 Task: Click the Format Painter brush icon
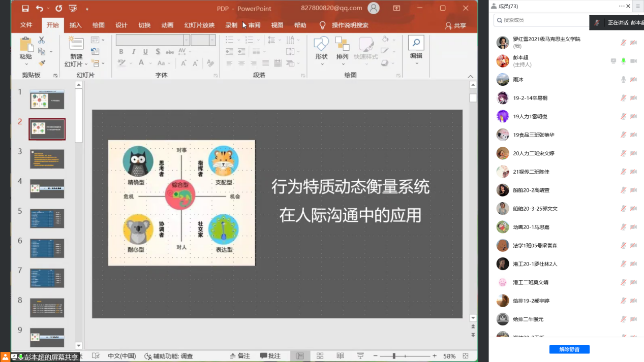(42, 63)
